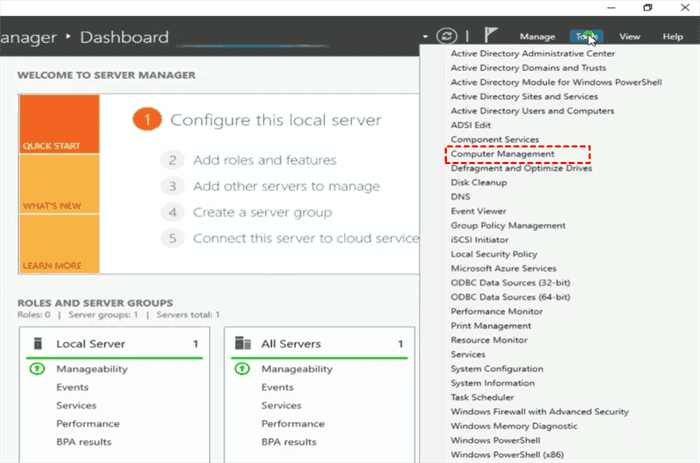This screenshot has width=700, height=463.
Task: Choose Event Viewer in Tools list
Action: (x=480, y=212)
